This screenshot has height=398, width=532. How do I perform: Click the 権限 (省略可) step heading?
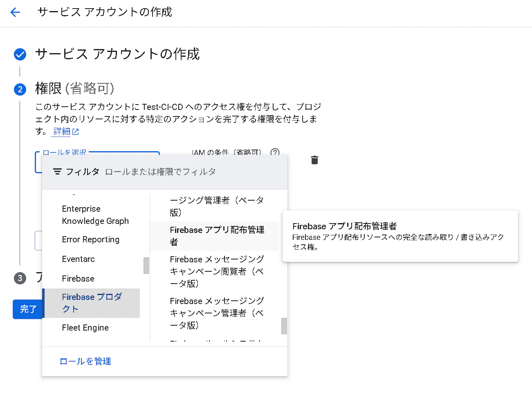coord(75,88)
